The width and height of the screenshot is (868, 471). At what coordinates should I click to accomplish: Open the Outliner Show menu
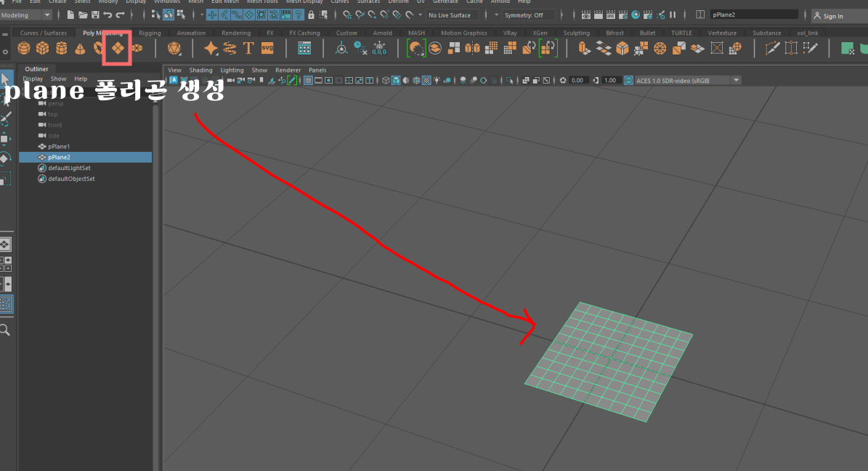pyautogui.click(x=59, y=79)
